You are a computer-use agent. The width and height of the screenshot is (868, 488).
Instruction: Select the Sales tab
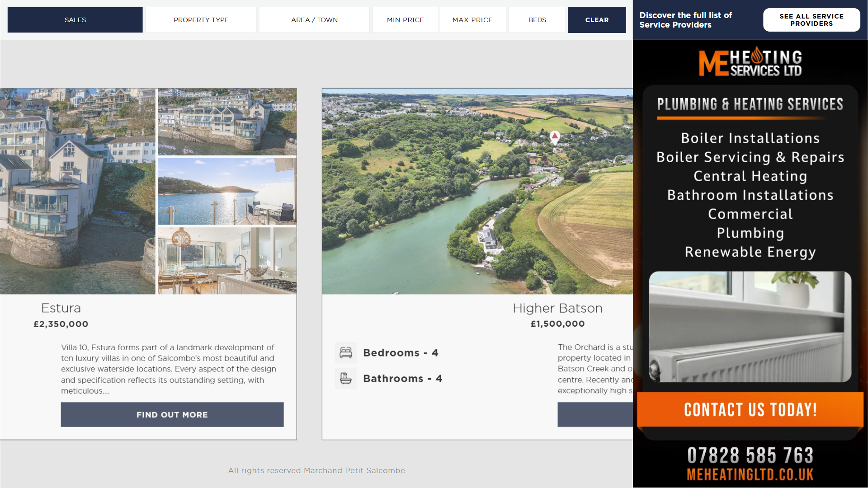(x=75, y=20)
